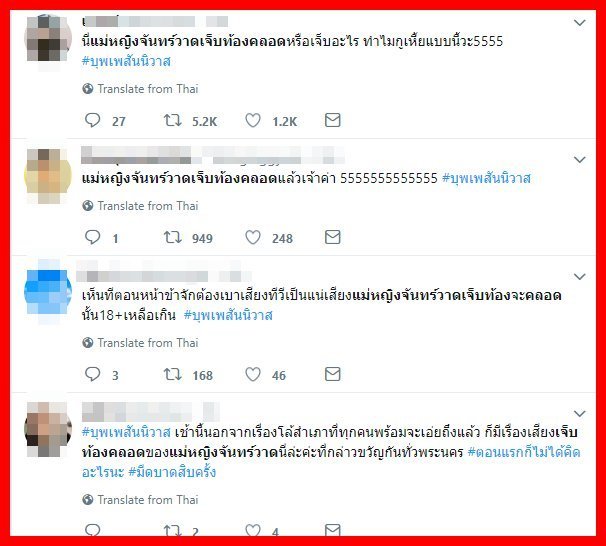Viewport: 606px width, 546px height.
Task: Retweet the tweet showing 168 retweets
Action: pyautogui.click(x=172, y=374)
